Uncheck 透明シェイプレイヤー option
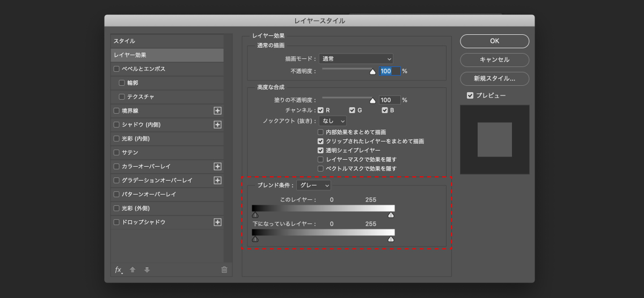Screen dimensions: 644x298 (x=320, y=151)
